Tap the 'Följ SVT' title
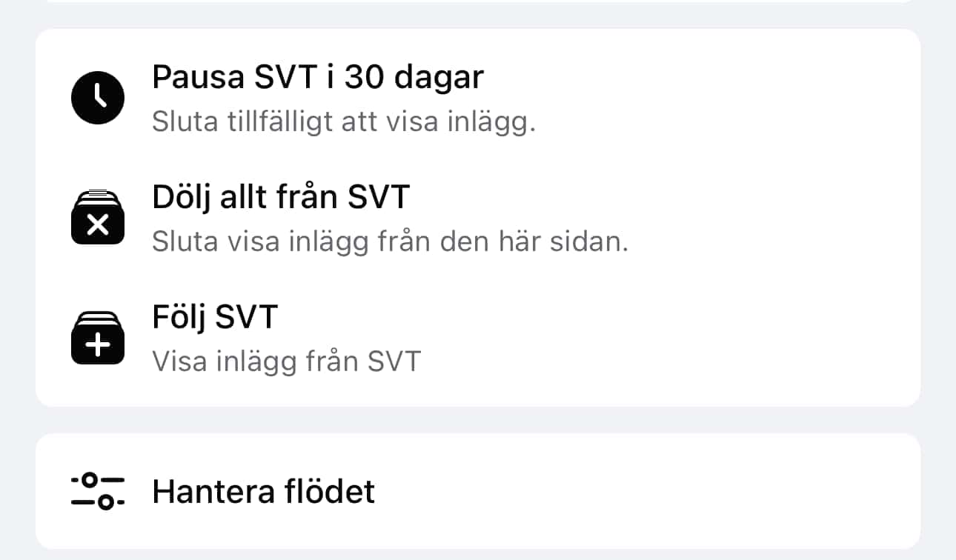Image resolution: width=956 pixels, height=560 pixels. 215,317
